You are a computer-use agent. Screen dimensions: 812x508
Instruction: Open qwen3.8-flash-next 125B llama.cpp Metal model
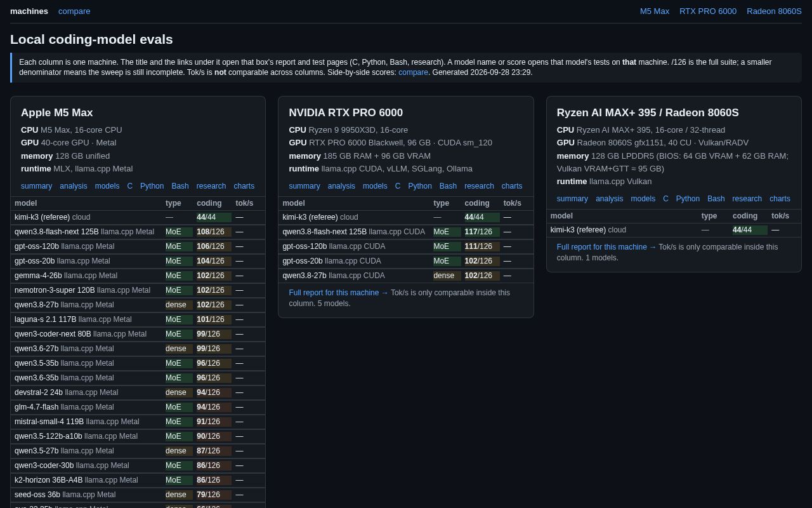coord(84,232)
